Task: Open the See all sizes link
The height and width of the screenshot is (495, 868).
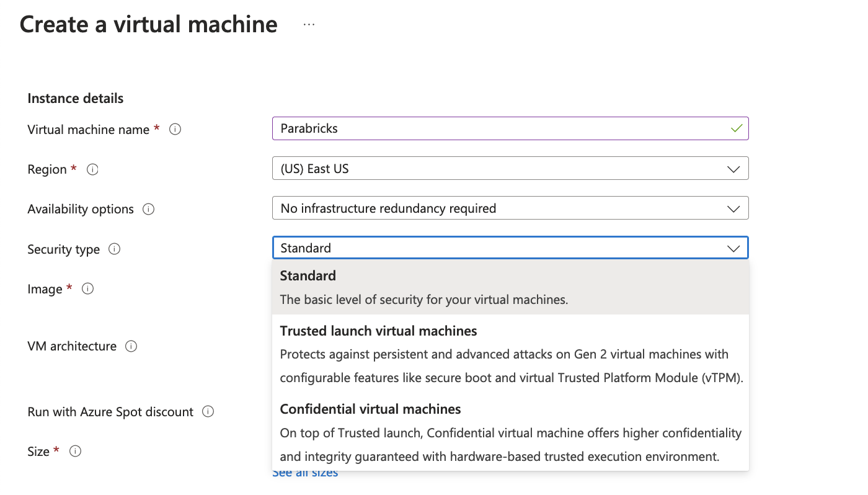Action: click(x=306, y=473)
